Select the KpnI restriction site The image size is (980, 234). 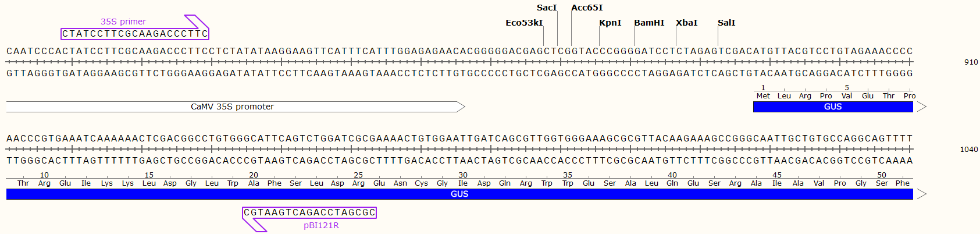point(610,23)
